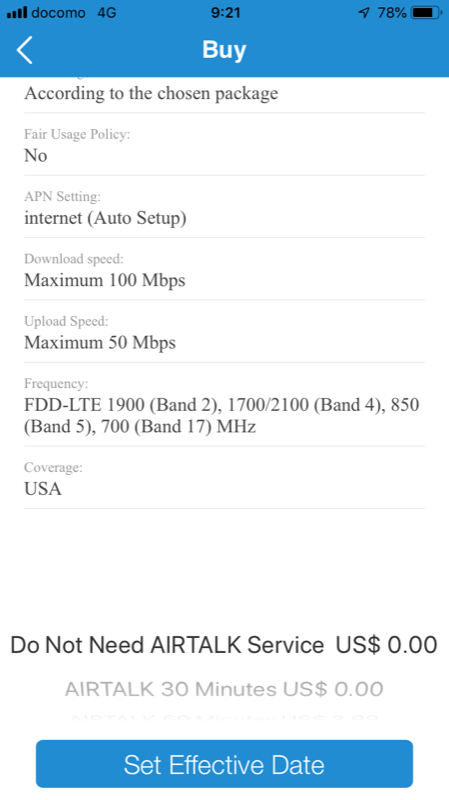Pick the faded AIRTALK 60 Minutes option
Viewport: 449px width, 800px height.
pyautogui.click(x=224, y=719)
